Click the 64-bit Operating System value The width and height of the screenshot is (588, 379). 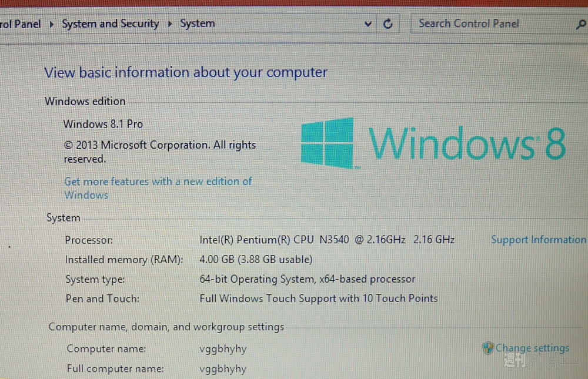tap(307, 279)
